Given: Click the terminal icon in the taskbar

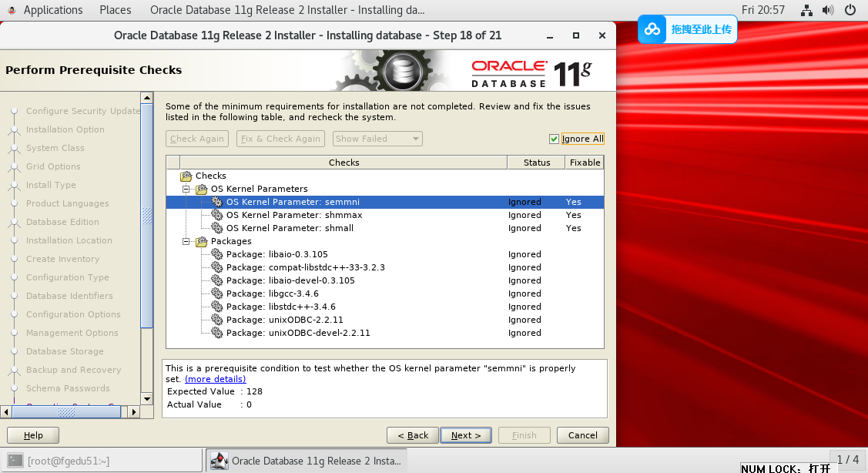Looking at the screenshot, I should tap(15, 460).
